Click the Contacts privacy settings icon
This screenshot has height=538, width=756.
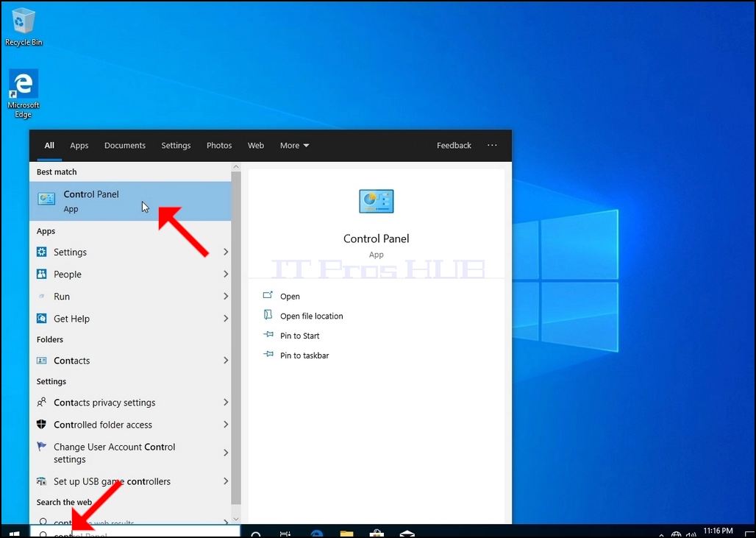tap(42, 402)
